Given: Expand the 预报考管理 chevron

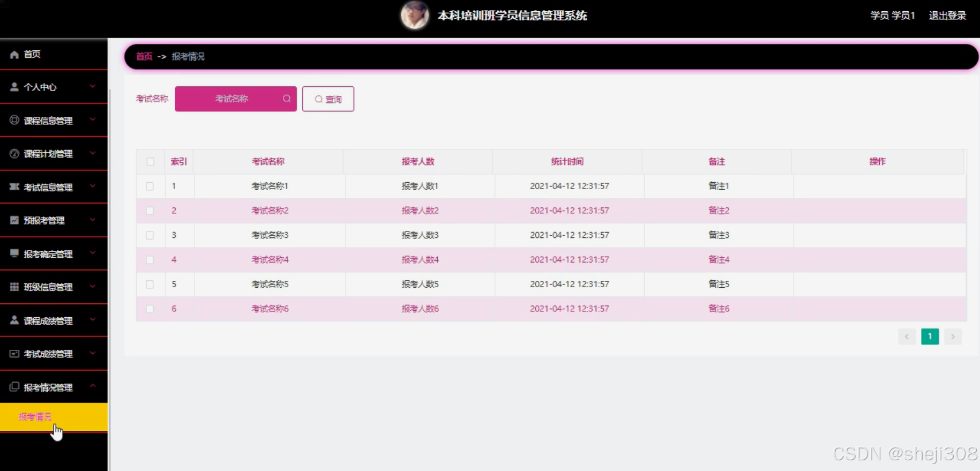Looking at the screenshot, I should 93,219.
